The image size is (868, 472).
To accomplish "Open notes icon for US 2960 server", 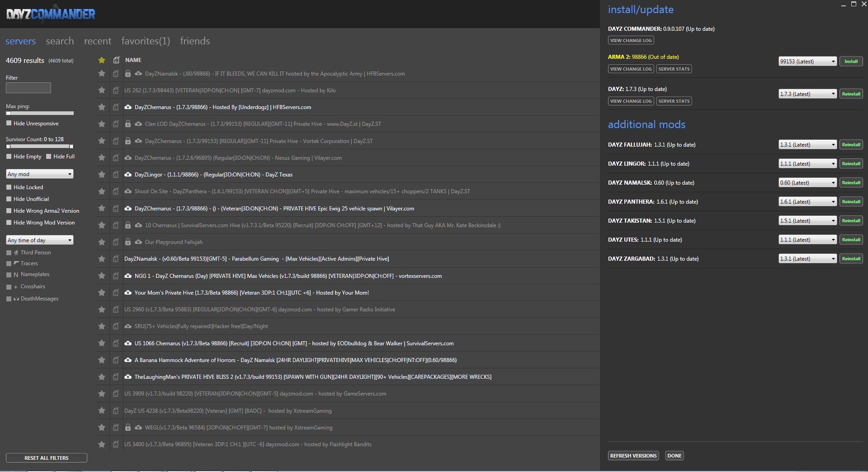I will tap(116, 310).
